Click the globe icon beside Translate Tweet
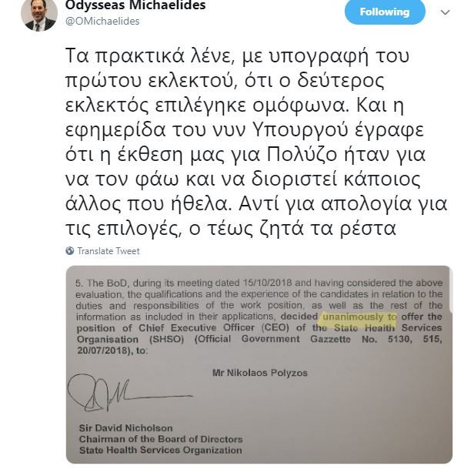 [70, 251]
